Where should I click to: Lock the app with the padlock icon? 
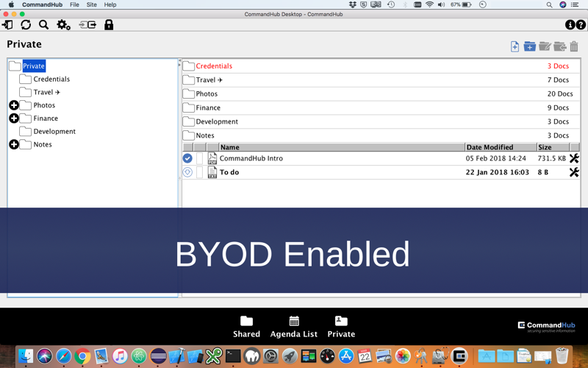(x=109, y=25)
